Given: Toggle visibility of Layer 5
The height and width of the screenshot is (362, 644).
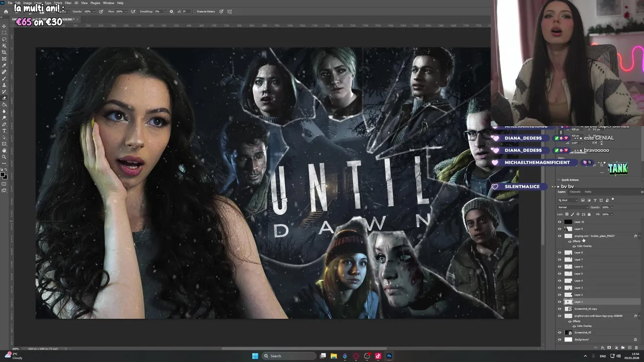Looking at the screenshot, I should click(x=559, y=274).
